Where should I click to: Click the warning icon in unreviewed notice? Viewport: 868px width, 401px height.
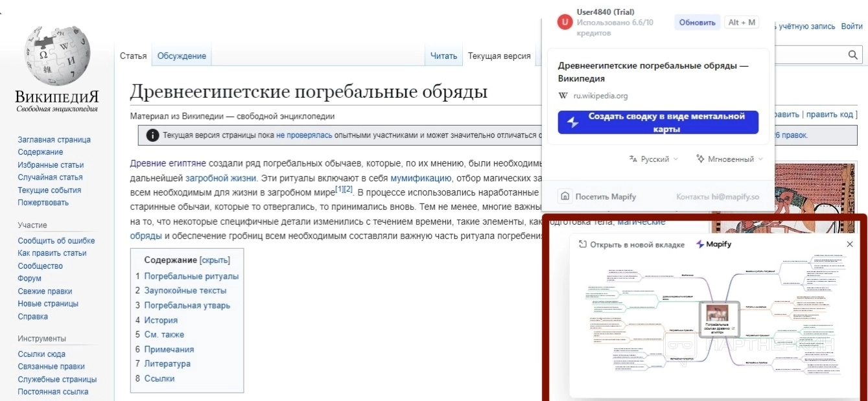point(152,135)
